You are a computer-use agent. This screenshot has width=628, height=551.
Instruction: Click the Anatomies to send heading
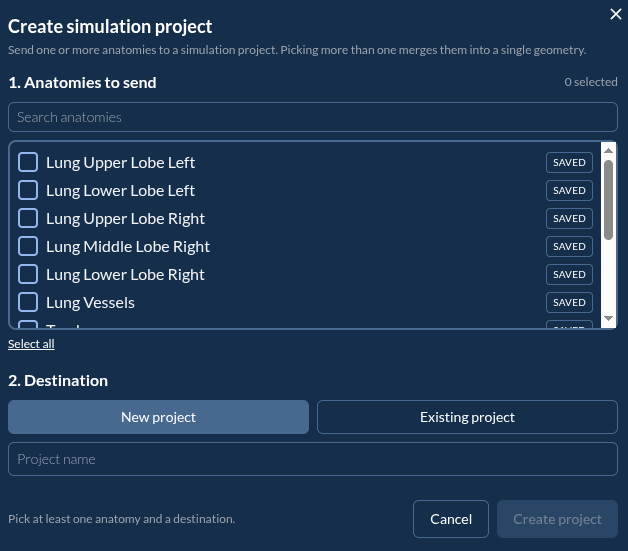click(x=82, y=82)
